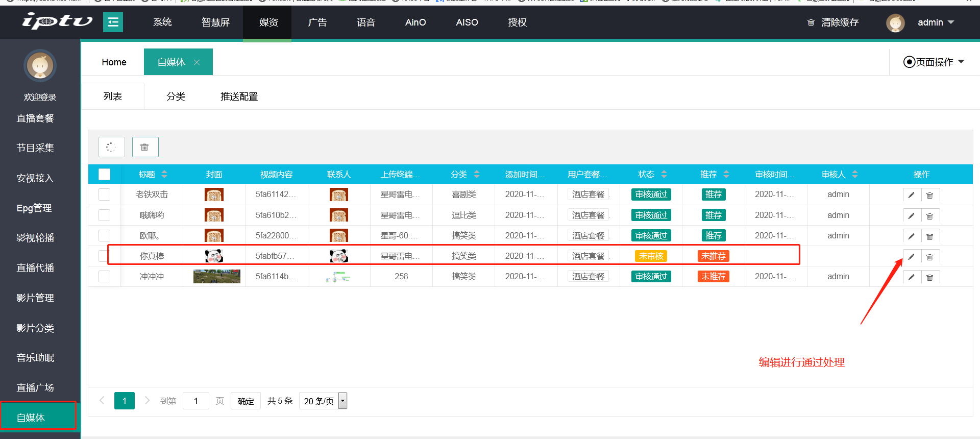Viewport: 980px width, 439px height.
Task: Click the refresh icon above the table
Action: pos(111,147)
